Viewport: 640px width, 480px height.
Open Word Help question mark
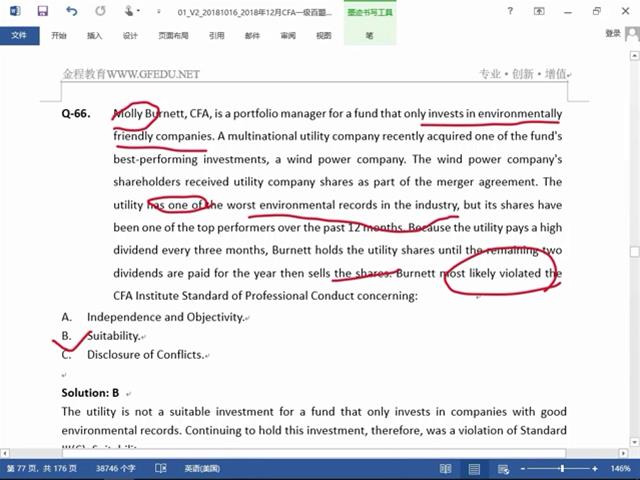(510, 11)
